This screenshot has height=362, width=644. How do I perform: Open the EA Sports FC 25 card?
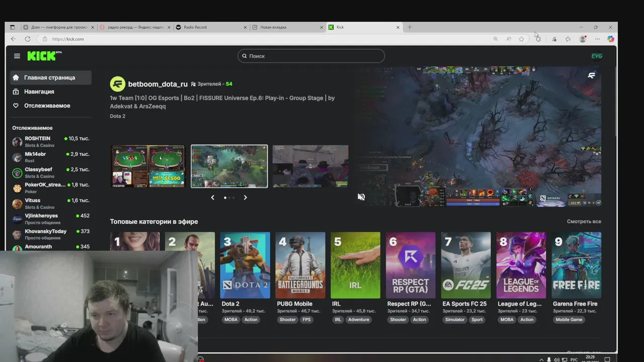coord(466,265)
